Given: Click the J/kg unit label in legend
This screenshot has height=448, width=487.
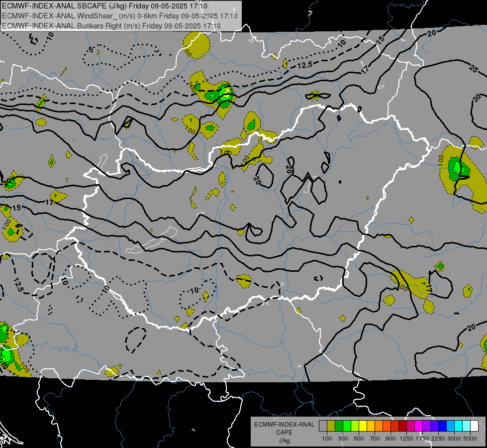Looking at the screenshot, I should (284, 441).
